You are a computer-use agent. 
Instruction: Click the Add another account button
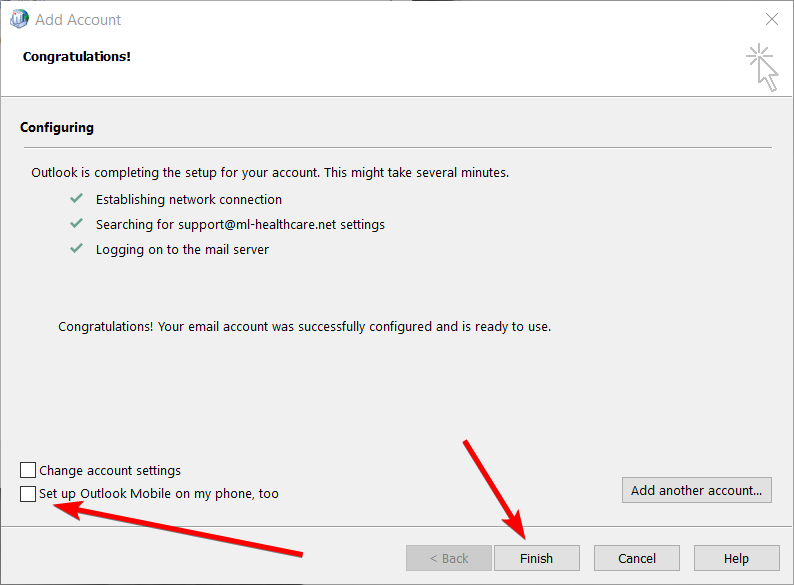[696, 490]
